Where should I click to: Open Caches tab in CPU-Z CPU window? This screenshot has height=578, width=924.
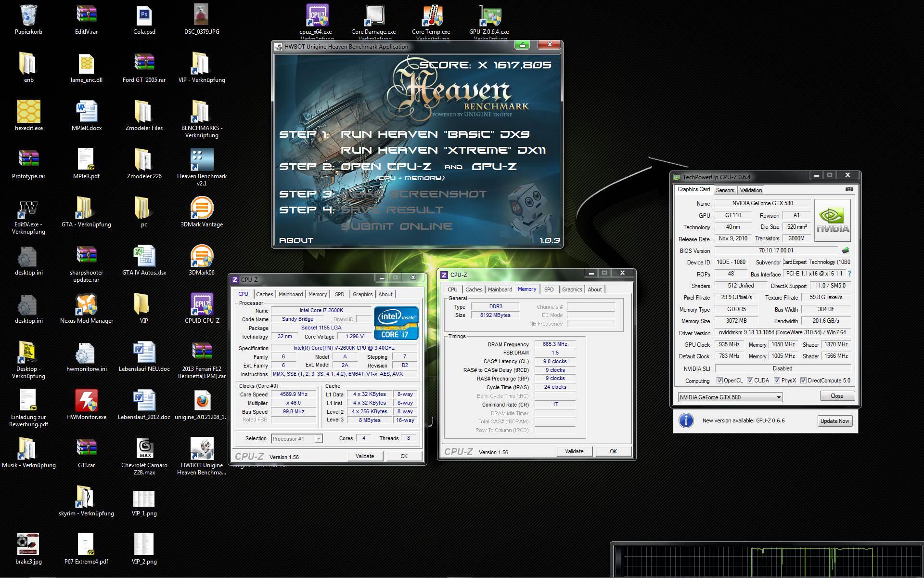coord(264,294)
